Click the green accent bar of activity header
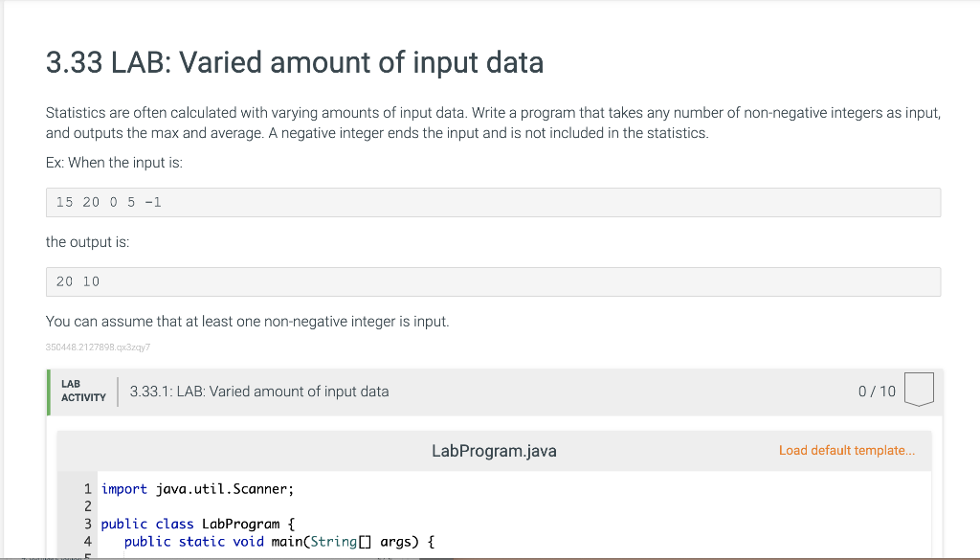 click(49, 392)
